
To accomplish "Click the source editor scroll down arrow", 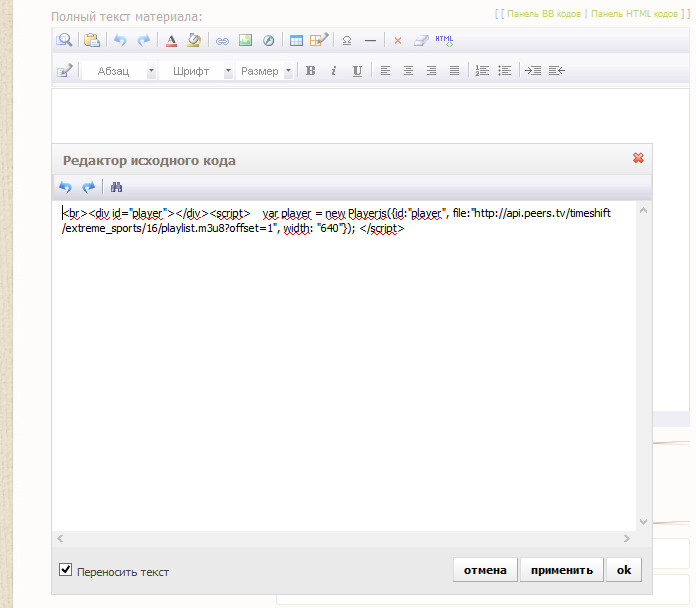I will pyautogui.click(x=643, y=522).
